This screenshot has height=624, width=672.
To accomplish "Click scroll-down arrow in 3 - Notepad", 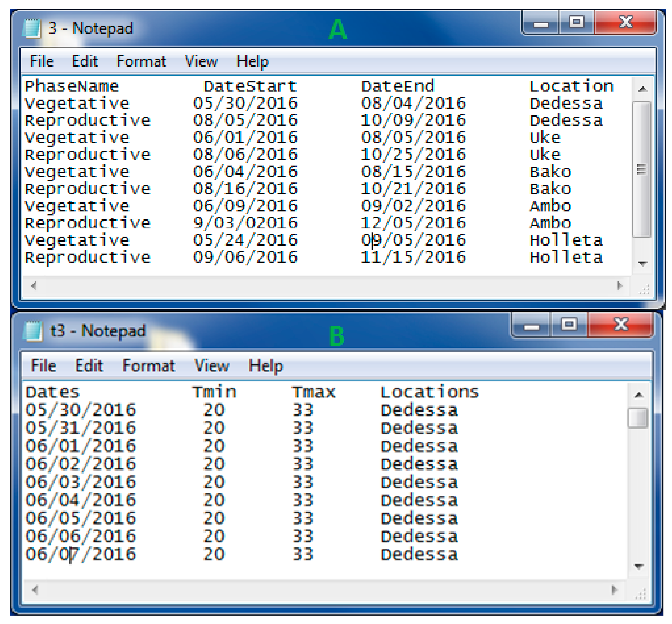I will tap(643, 263).
